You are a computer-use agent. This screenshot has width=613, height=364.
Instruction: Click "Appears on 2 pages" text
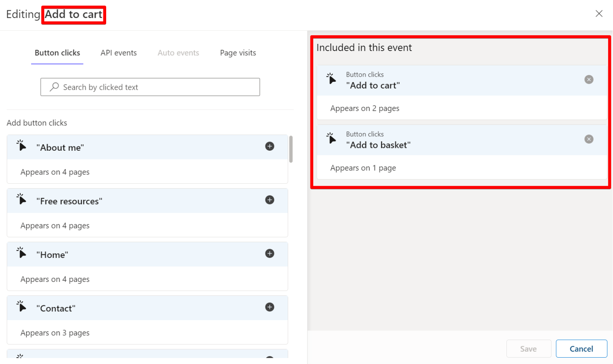point(365,108)
